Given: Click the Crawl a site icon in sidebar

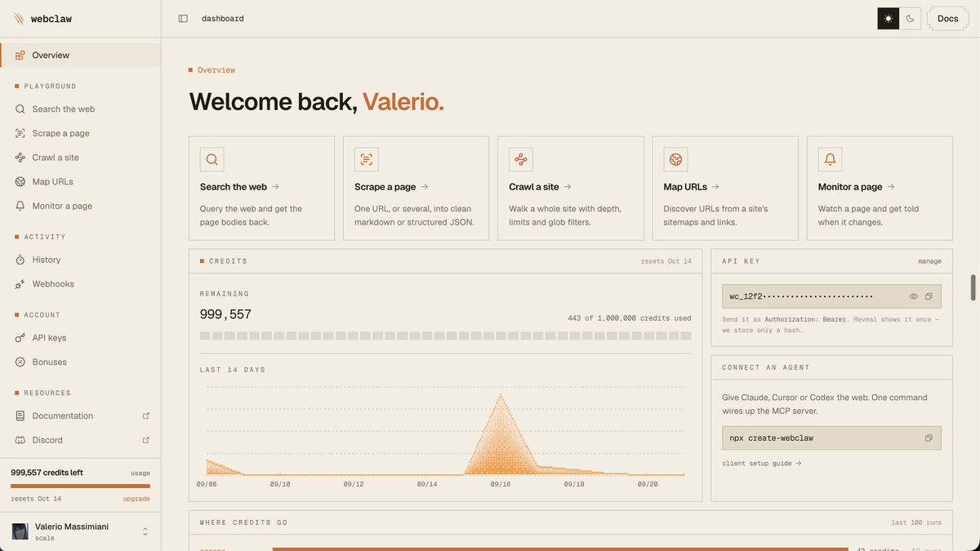Looking at the screenshot, I should [20, 158].
